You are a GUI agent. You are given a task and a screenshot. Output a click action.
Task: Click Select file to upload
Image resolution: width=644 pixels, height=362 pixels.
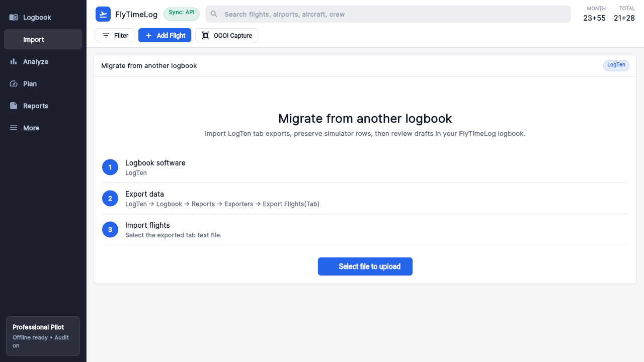(x=365, y=266)
